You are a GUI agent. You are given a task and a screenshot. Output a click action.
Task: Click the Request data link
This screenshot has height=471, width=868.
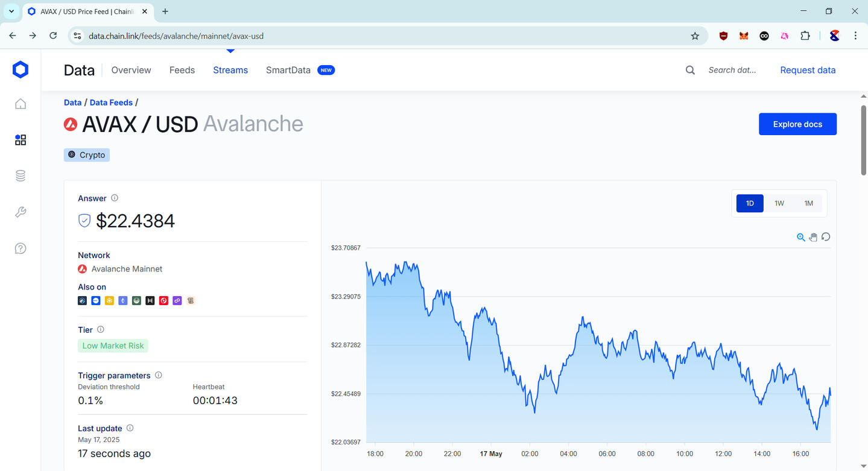coord(808,70)
